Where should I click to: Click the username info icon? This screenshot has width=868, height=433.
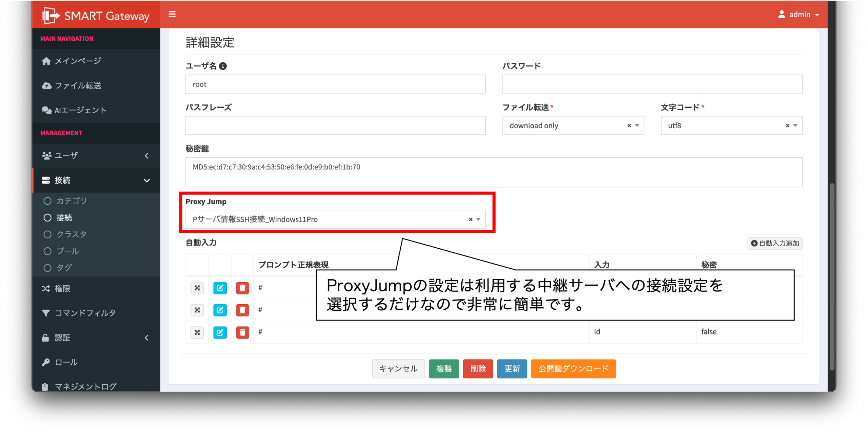[x=223, y=66]
